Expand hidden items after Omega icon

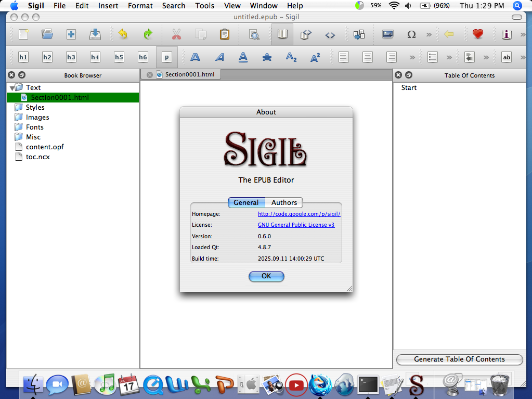429,34
